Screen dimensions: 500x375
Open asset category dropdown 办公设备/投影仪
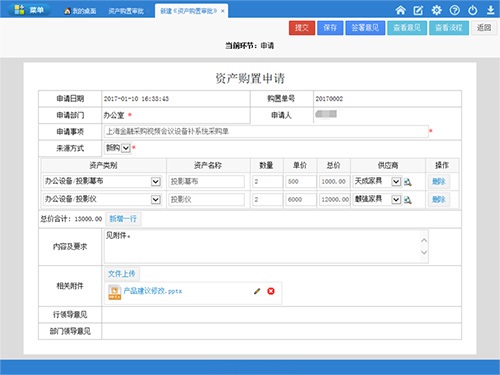coord(102,199)
